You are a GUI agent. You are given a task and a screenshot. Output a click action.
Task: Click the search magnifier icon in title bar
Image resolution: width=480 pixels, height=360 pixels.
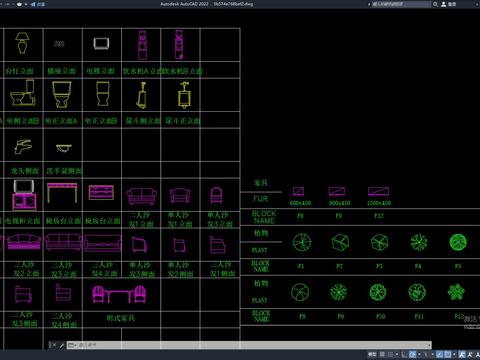tap(435, 4)
